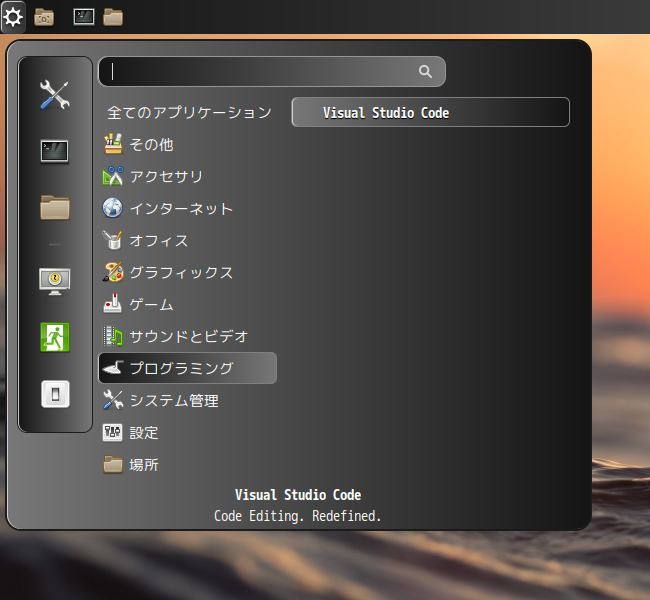Click the search magnifier icon
The height and width of the screenshot is (600, 650).
pos(425,71)
